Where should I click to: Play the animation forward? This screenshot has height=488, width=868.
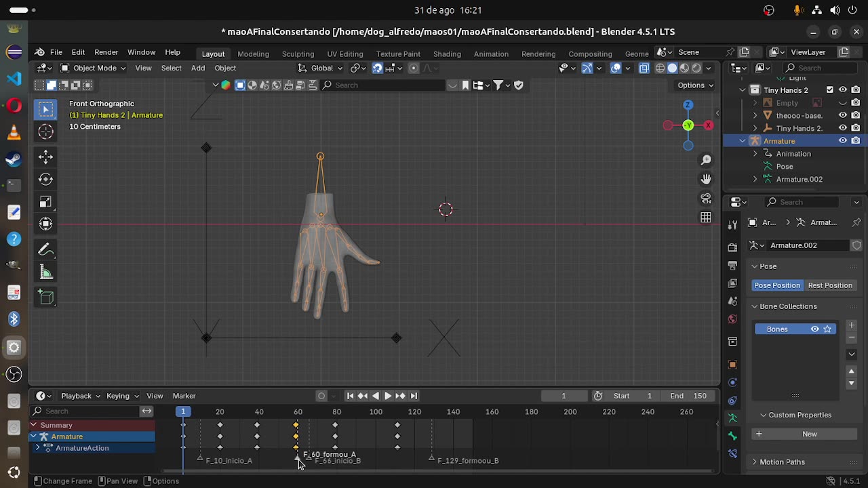pyautogui.click(x=388, y=396)
